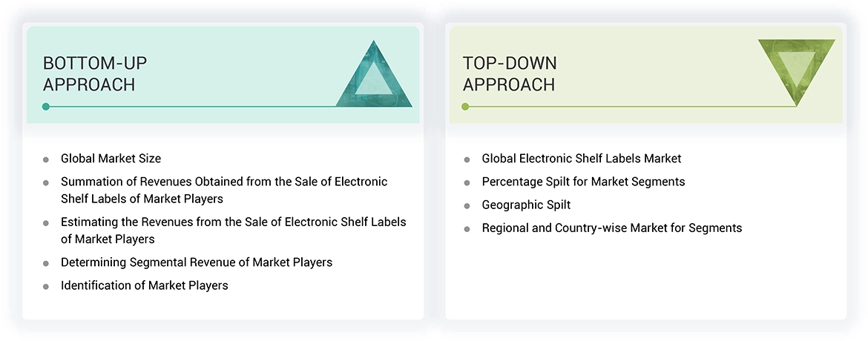Screen dimensions: 868x341
Task: Click bullet beside Global Market Size
Action: point(46,159)
